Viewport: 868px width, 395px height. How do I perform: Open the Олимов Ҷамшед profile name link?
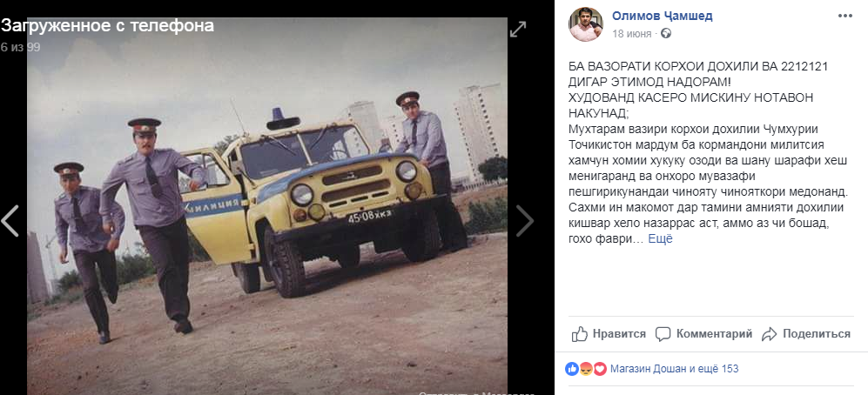click(x=662, y=16)
